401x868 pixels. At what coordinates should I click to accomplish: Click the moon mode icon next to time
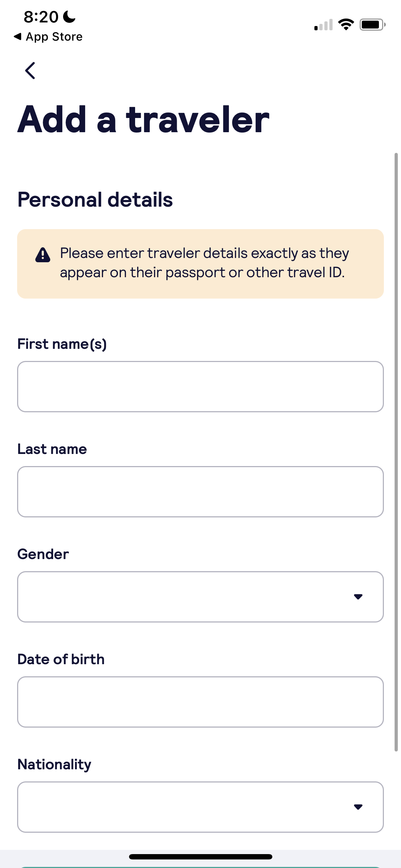[68, 16]
